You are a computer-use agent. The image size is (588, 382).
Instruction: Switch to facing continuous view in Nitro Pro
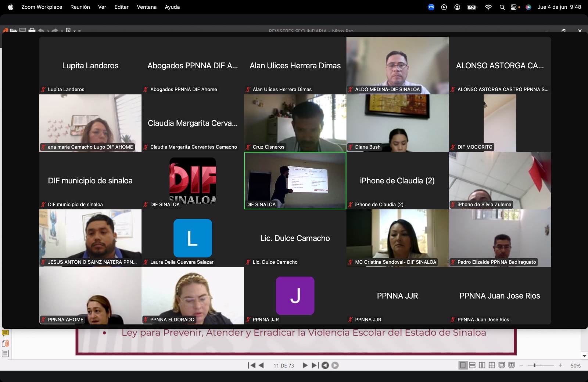tap(492, 365)
